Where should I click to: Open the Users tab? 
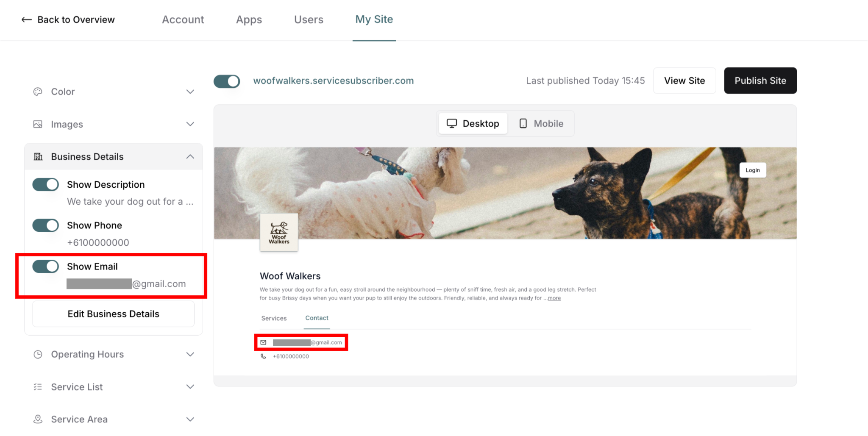pyautogui.click(x=309, y=19)
